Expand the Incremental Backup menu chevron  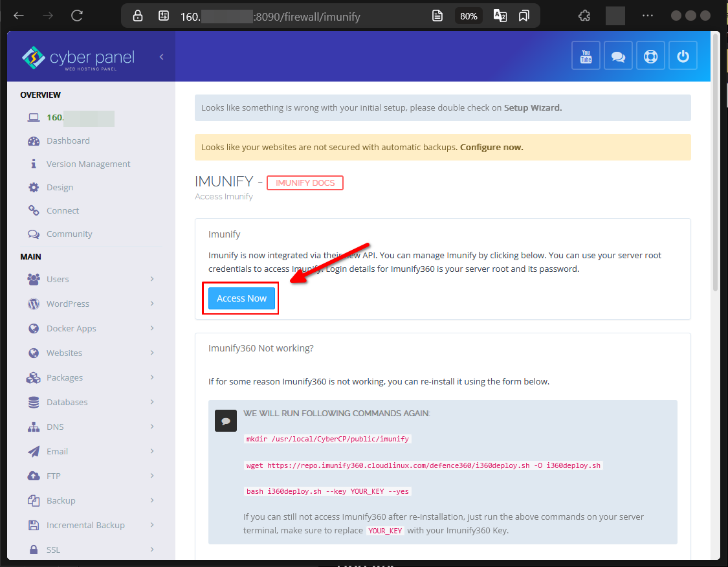152,525
